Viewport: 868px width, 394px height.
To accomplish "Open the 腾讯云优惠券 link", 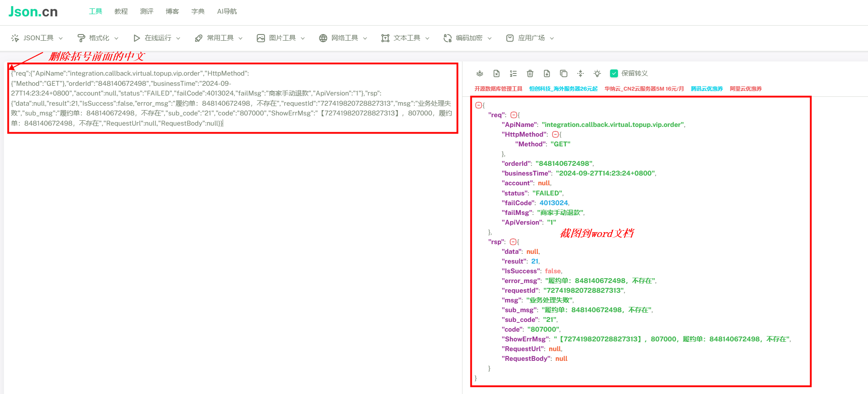I will pos(707,89).
